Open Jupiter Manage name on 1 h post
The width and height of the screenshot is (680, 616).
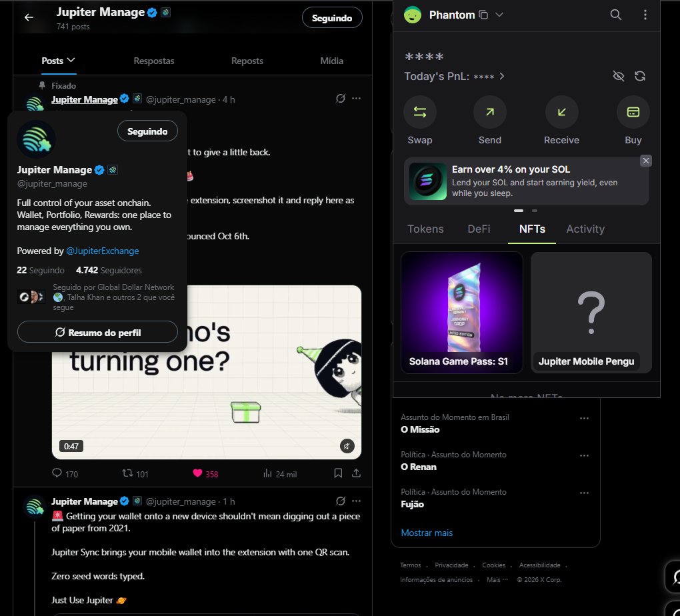tap(85, 501)
